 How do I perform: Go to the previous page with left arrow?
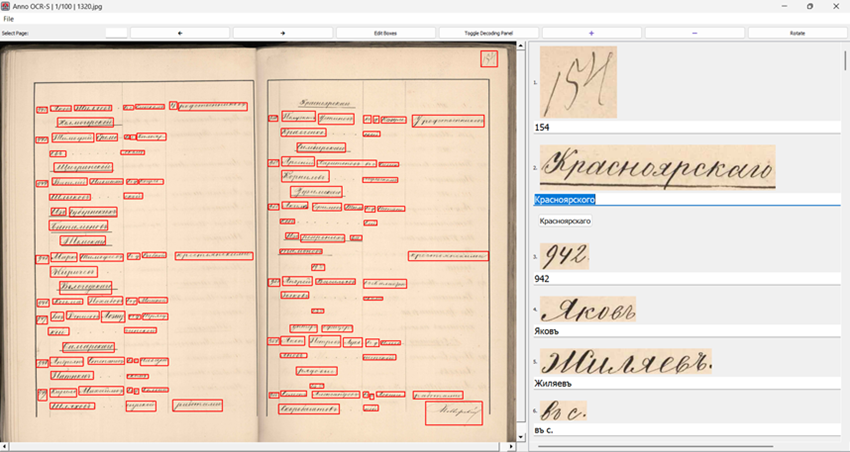(x=180, y=33)
